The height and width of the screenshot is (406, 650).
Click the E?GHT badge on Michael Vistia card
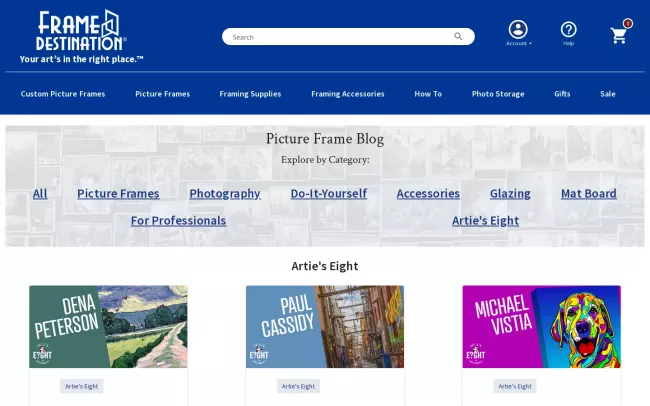pyautogui.click(x=475, y=354)
